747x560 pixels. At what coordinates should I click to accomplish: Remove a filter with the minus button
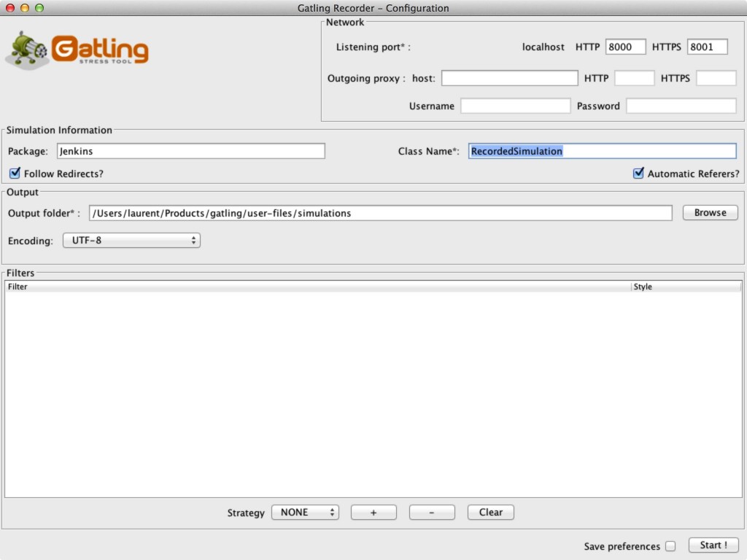(432, 513)
